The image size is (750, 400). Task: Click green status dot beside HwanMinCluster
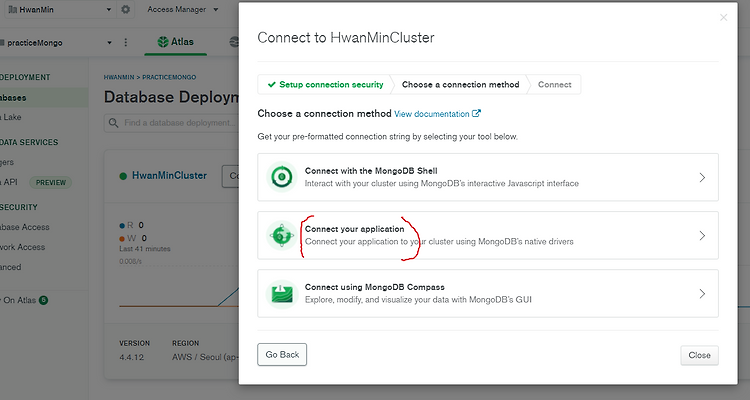pos(123,176)
